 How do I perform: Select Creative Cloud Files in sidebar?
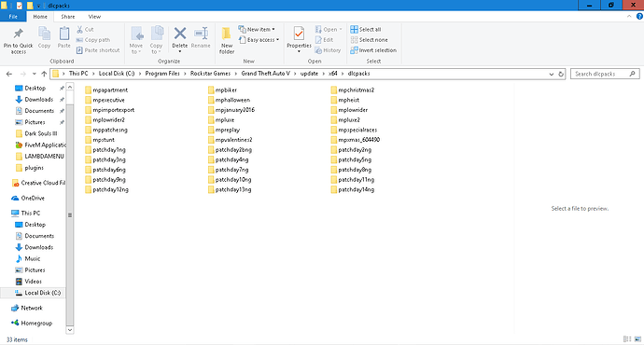coord(38,183)
